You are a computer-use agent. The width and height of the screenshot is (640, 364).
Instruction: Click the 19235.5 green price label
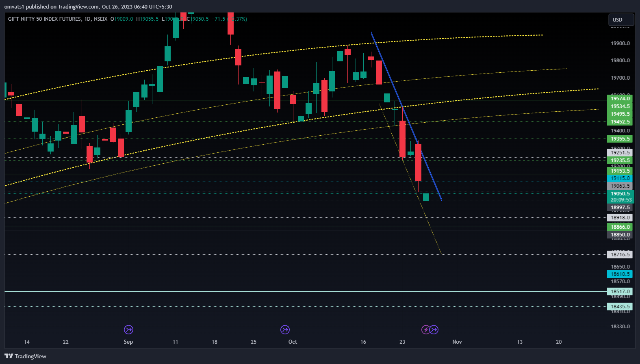coord(620,160)
